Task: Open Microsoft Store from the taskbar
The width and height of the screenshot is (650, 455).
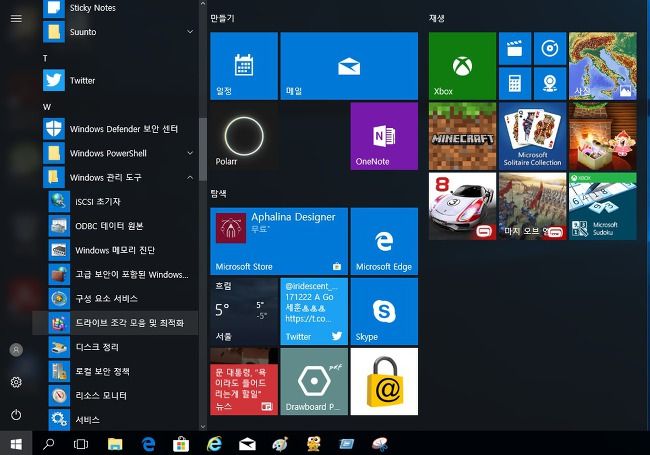Action: pos(181,444)
